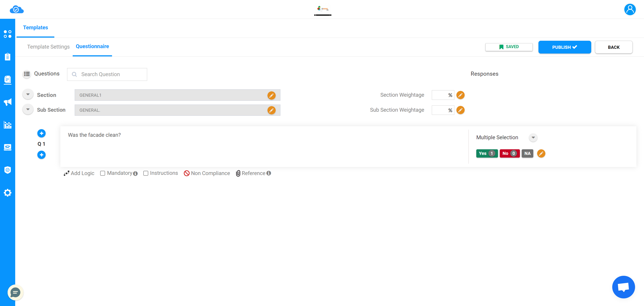Click the orange edit icon on Section Weightage
Image resolution: width=644 pixels, height=306 pixels.
point(460,95)
